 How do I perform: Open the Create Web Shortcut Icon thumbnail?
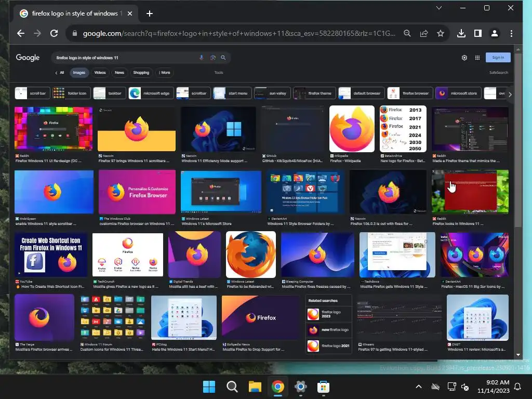coord(51,255)
